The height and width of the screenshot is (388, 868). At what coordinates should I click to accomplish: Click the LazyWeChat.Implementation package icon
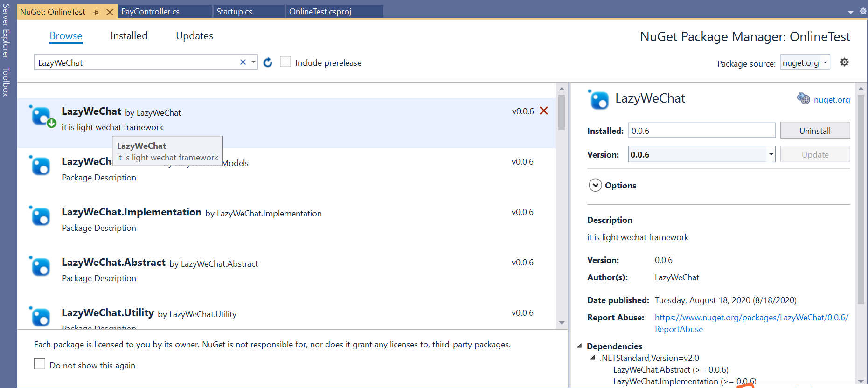pos(40,216)
